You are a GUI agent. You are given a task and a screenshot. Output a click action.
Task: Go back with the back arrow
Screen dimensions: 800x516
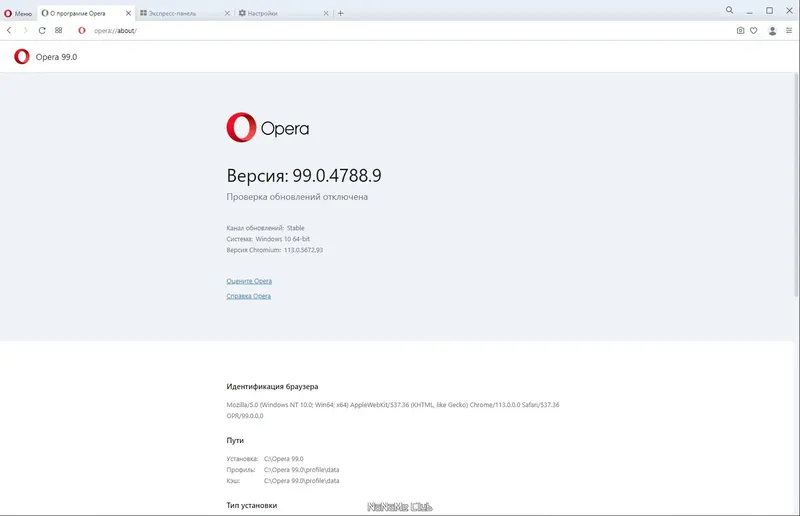pos(10,31)
